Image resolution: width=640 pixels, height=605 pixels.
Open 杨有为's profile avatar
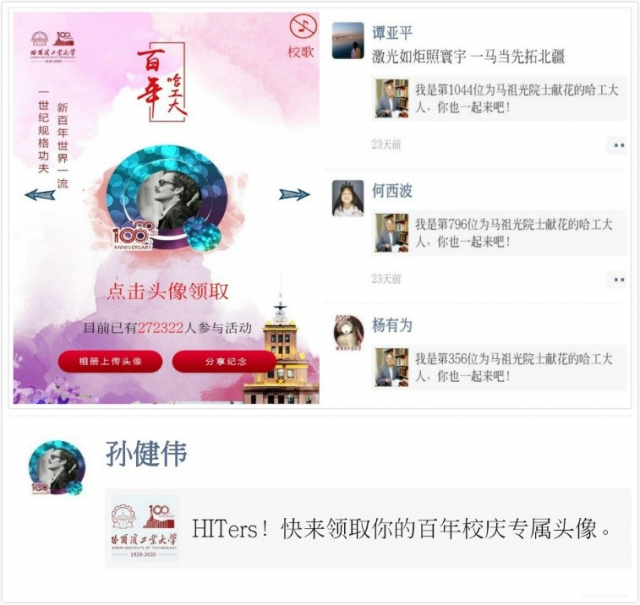click(x=348, y=333)
